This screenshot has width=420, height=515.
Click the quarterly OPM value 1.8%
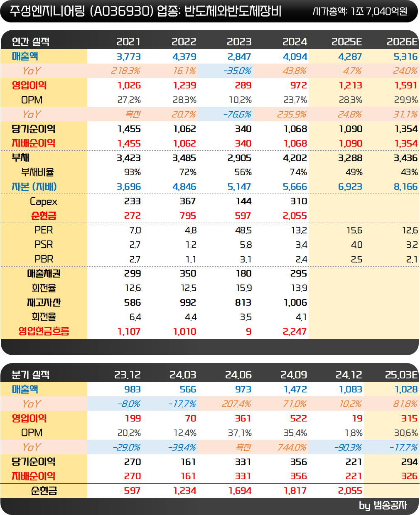click(354, 433)
